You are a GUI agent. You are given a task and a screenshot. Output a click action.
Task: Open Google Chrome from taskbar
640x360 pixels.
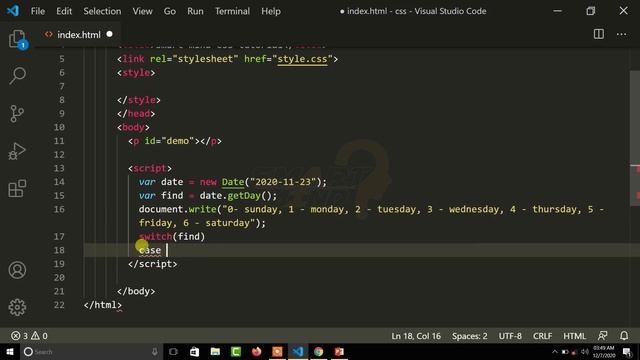[318, 351]
